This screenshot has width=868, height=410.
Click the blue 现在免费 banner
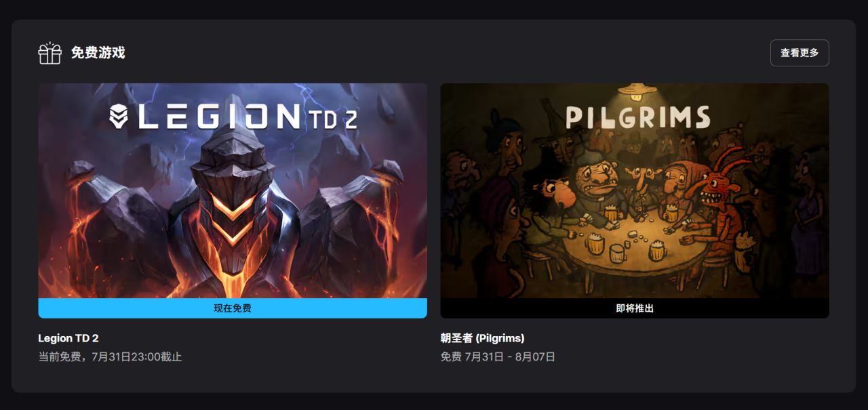[x=233, y=308]
